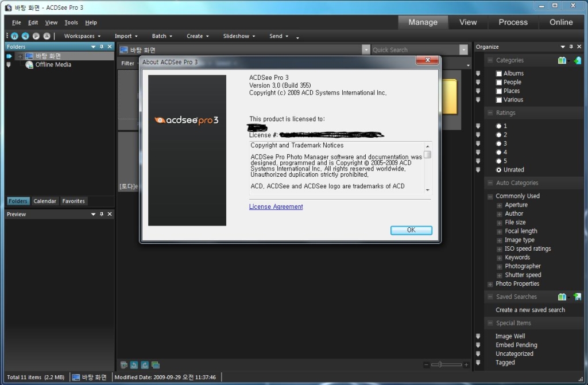Open the Send dropdown menu
Viewport: 588px width, 385px height.
tap(278, 36)
